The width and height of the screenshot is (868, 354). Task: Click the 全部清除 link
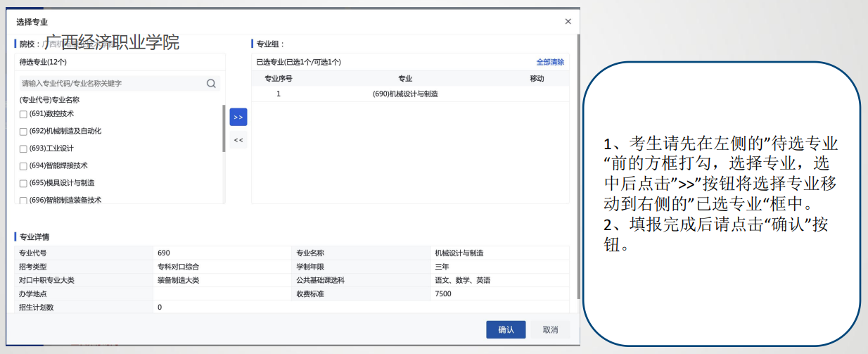click(x=549, y=62)
